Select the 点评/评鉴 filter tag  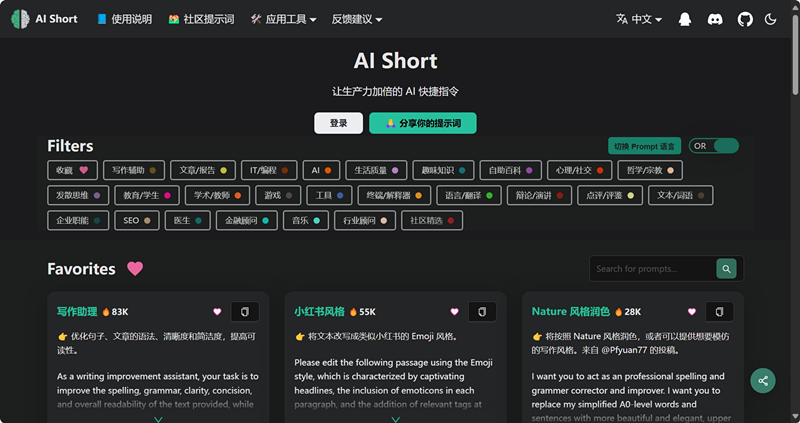(610, 195)
